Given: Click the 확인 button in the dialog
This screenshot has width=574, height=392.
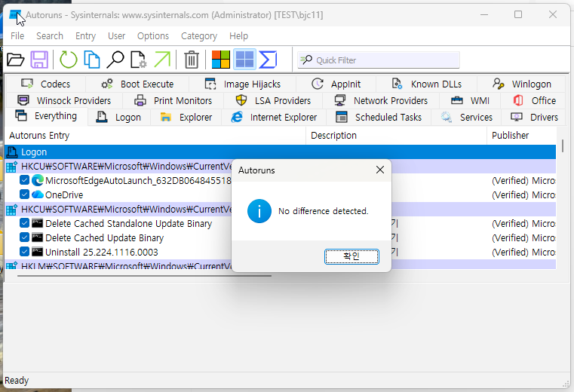Looking at the screenshot, I should point(351,256).
